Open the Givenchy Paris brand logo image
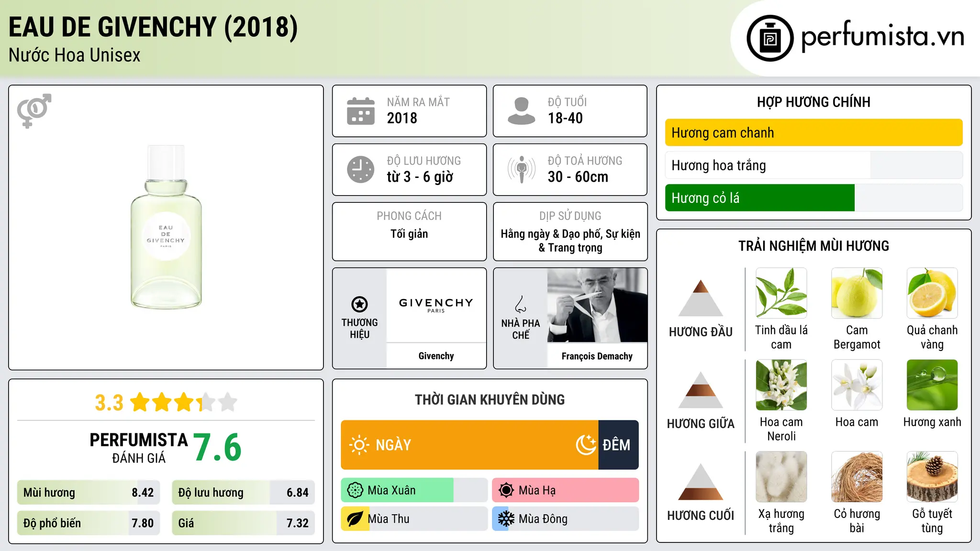Viewport: 980px width, 551px height. click(x=436, y=305)
